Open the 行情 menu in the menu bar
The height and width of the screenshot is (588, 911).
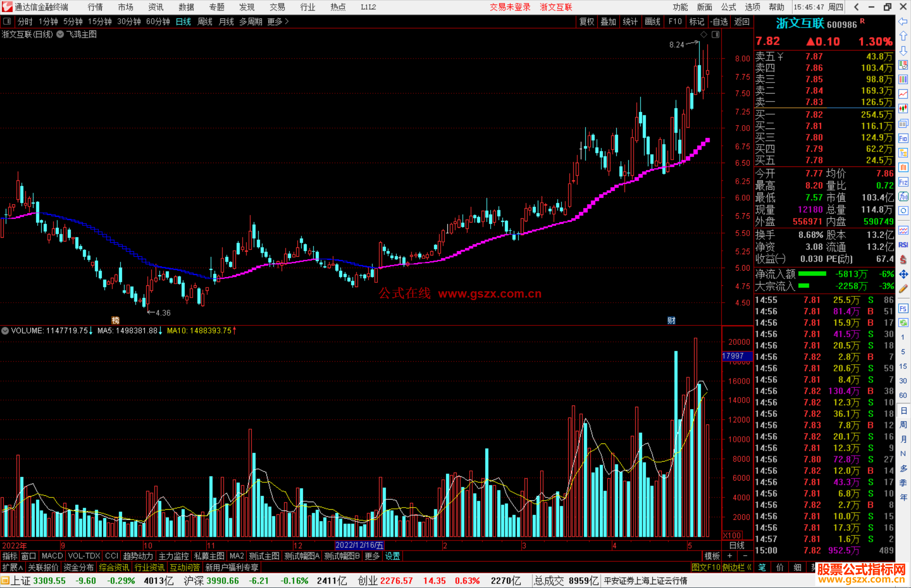pos(95,7)
